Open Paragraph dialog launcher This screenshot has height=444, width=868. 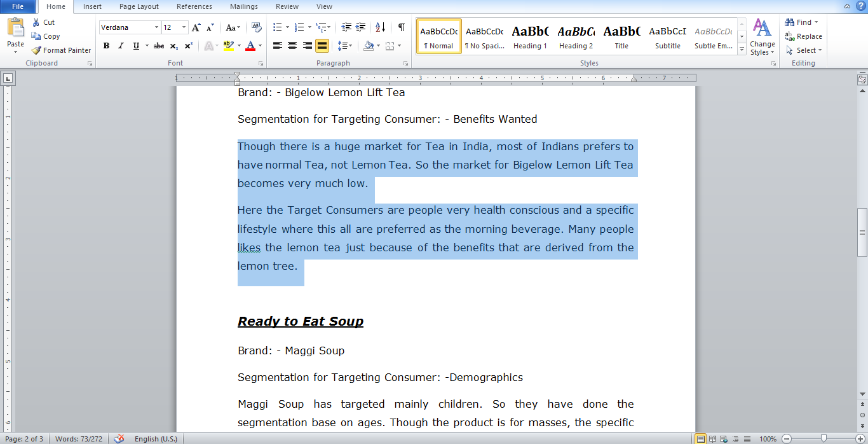pyautogui.click(x=406, y=64)
